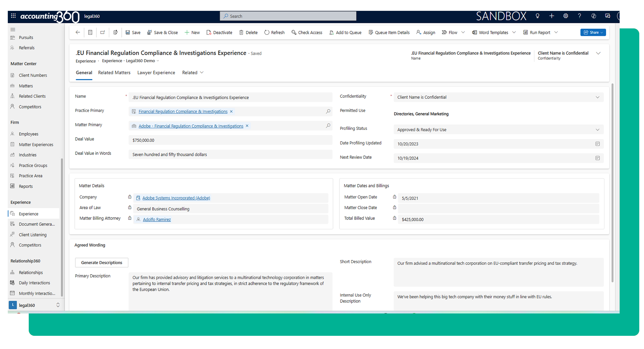Image resolution: width=644 pixels, height=349 pixels.
Task: Click the Practice Primary lookup search icon
Action: point(328,111)
